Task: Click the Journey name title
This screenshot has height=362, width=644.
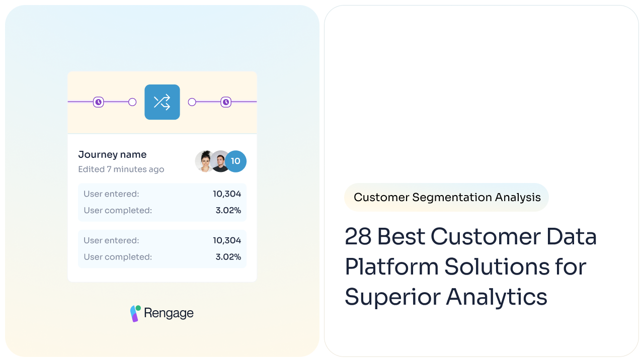Action: pos(112,154)
